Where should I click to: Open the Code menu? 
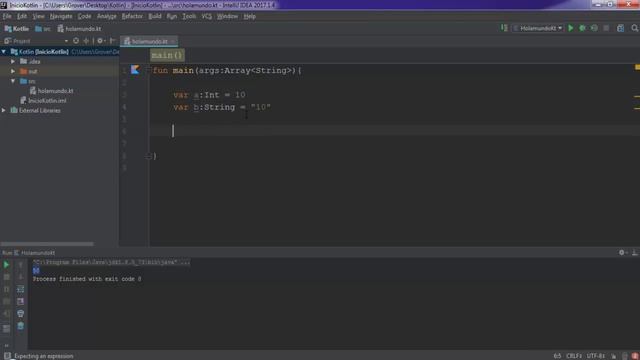84,16
